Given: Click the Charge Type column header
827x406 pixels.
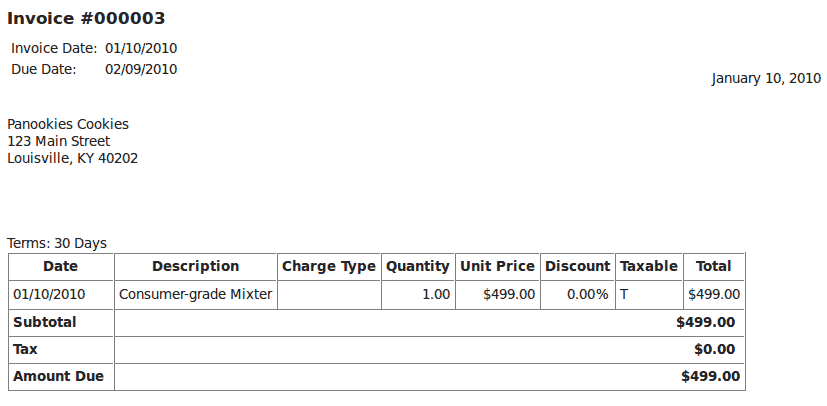Looking at the screenshot, I should pyautogui.click(x=329, y=267).
